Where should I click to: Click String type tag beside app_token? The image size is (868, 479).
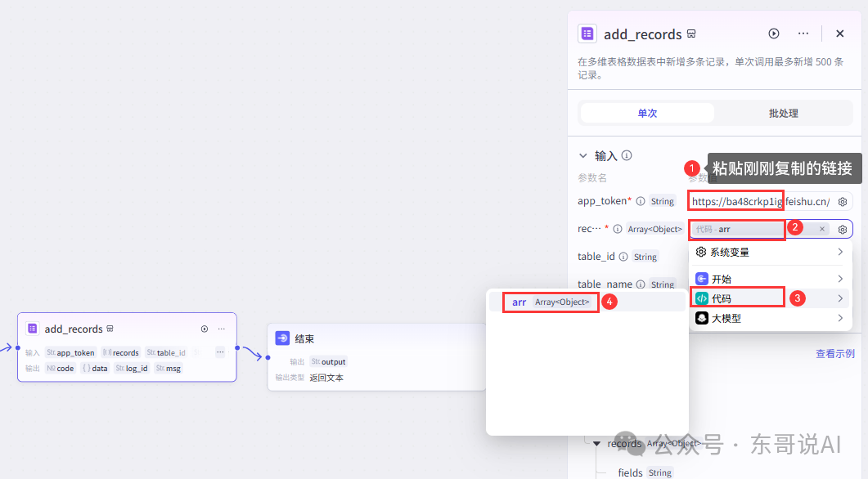(x=662, y=201)
